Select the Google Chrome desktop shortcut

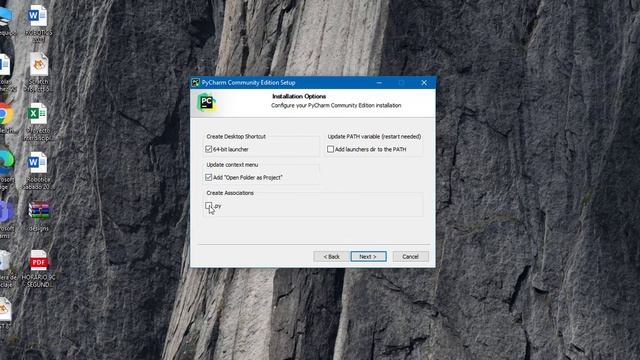[6, 118]
